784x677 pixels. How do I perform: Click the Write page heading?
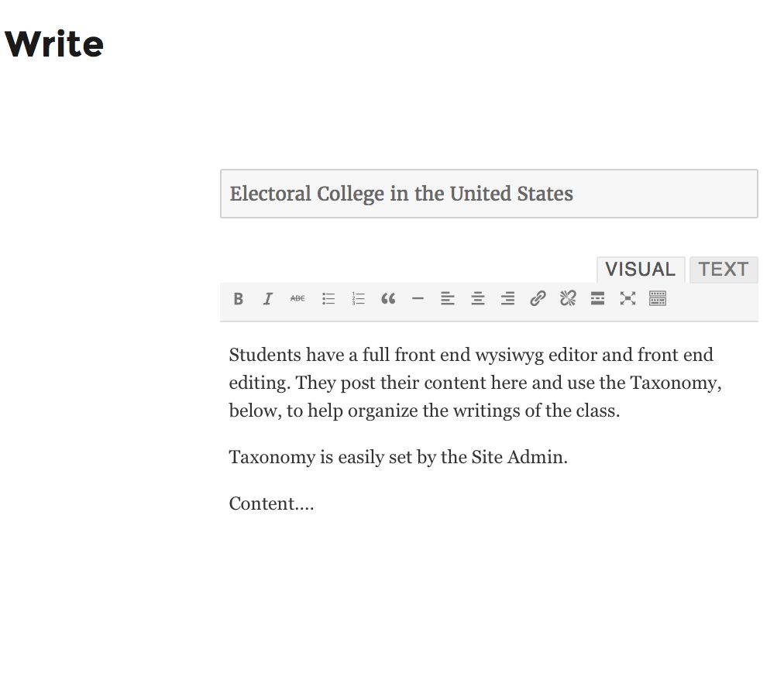point(54,44)
